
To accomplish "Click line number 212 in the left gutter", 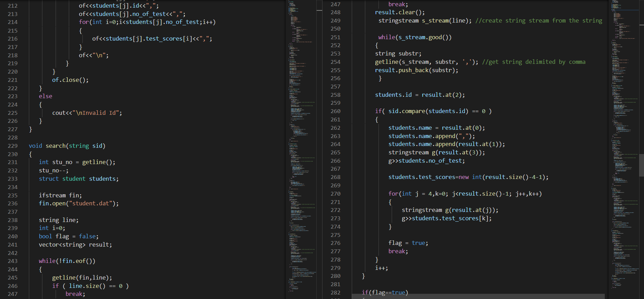I will (x=12, y=6).
